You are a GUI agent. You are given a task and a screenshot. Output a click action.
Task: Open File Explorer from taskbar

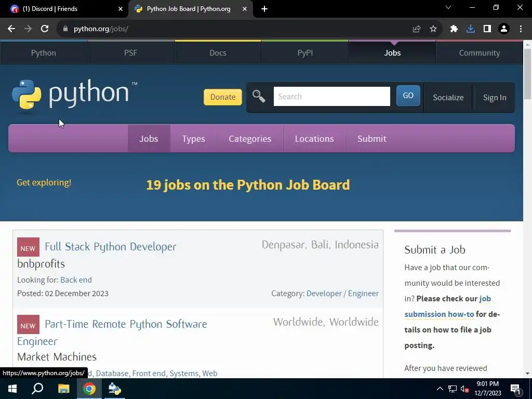click(63, 389)
